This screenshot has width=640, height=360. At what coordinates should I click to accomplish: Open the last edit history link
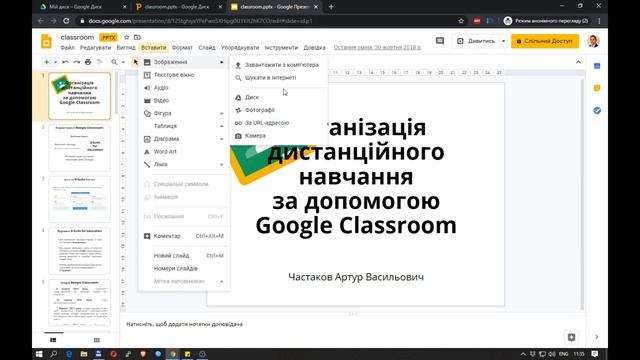pyautogui.click(x=378, y=48)
